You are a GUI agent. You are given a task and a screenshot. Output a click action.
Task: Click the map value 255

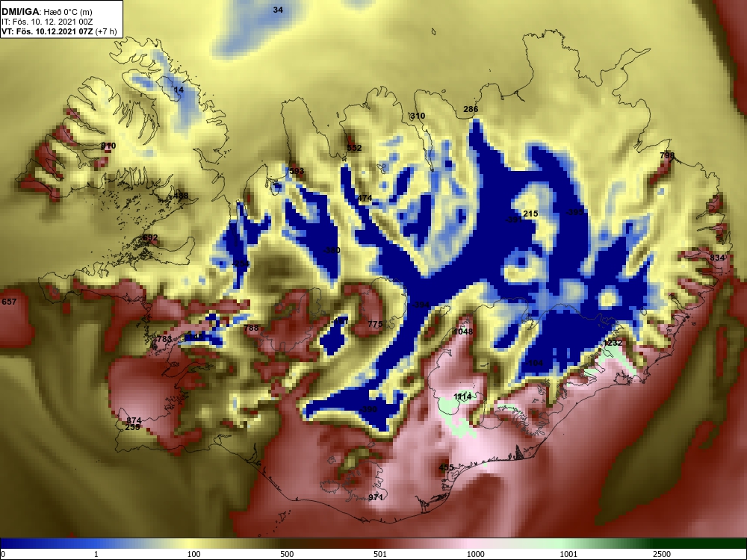pos(132,427)
